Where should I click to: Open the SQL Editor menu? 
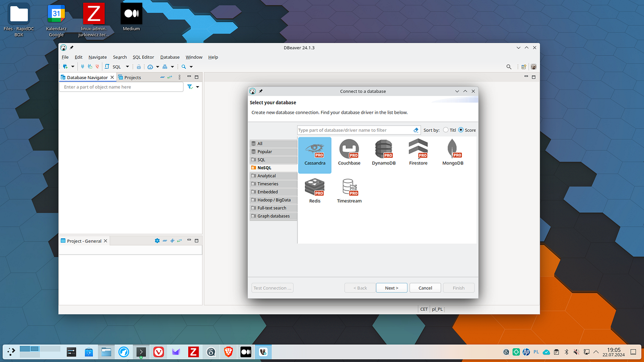[x=143, y=57]
